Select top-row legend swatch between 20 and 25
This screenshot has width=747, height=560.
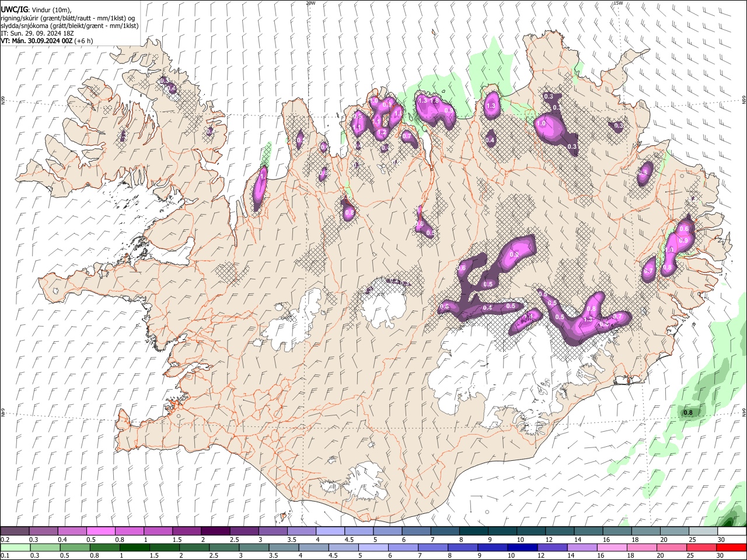[674, 531]
